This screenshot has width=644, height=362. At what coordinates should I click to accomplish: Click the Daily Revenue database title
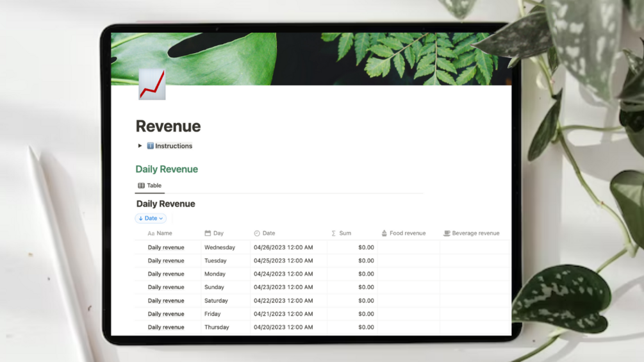click(x=165, y=204)
